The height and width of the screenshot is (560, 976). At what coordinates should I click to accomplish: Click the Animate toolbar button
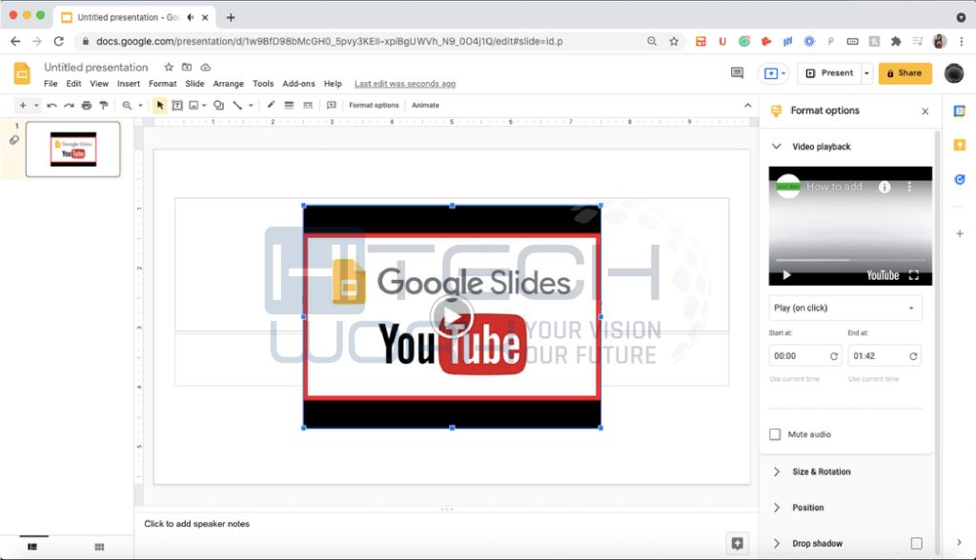425,105
